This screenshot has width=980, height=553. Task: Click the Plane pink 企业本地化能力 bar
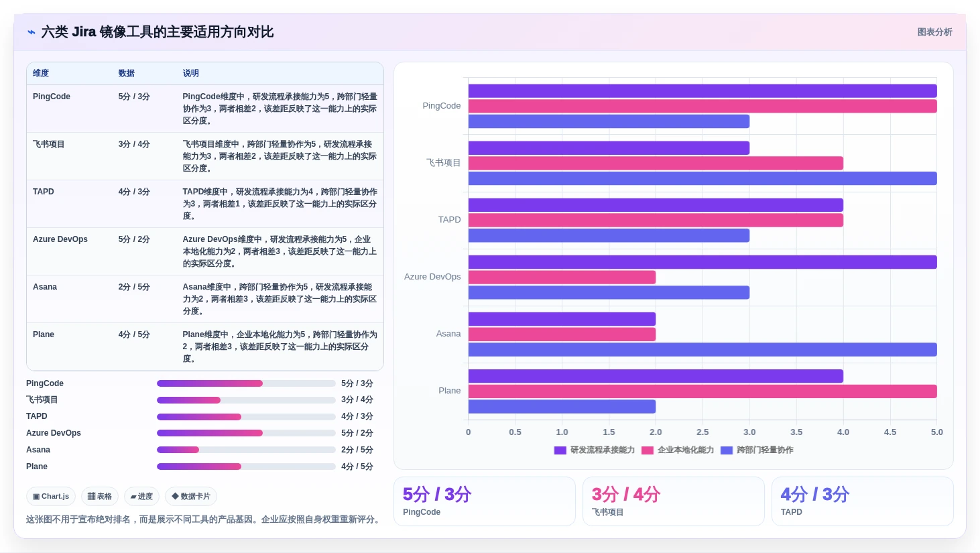pyautogui.click(x=702, y=391)
